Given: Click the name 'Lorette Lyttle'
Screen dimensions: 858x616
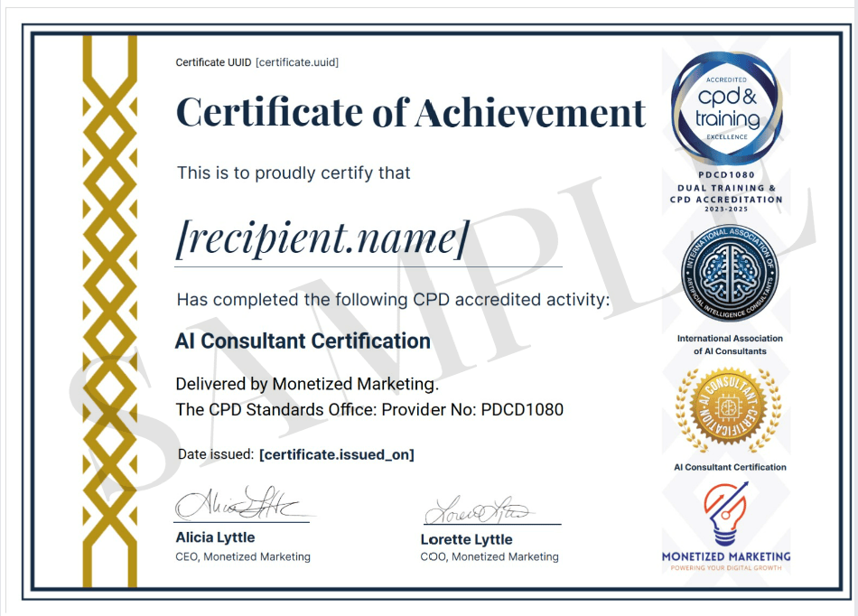Looking at the screenshot, I should click(466, 539).
